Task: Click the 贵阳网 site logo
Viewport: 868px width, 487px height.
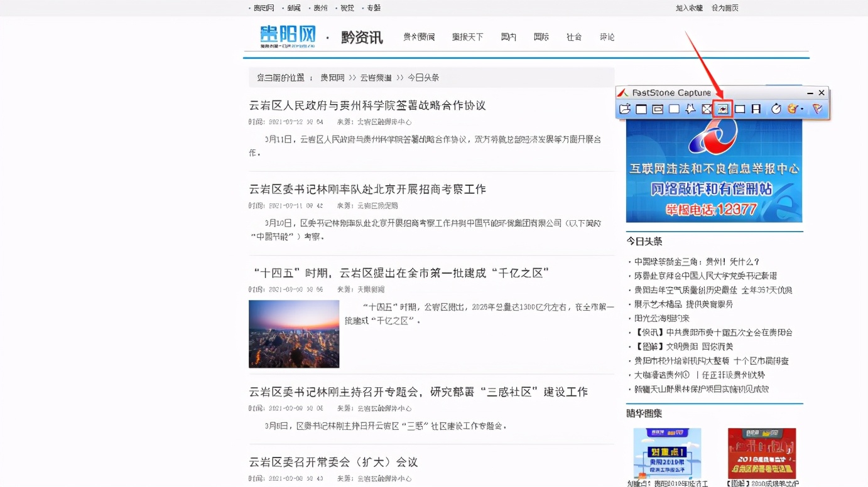Action: pos(288,36)
